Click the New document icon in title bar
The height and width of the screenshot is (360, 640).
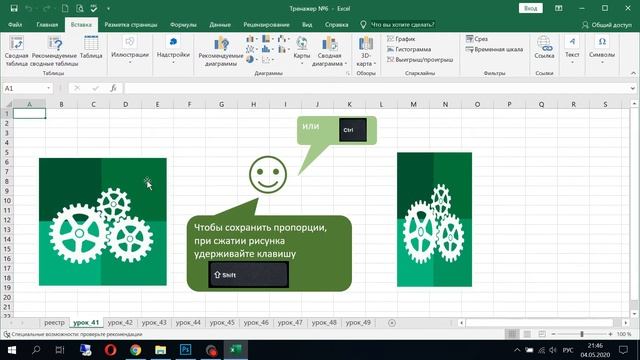(65, 8)
